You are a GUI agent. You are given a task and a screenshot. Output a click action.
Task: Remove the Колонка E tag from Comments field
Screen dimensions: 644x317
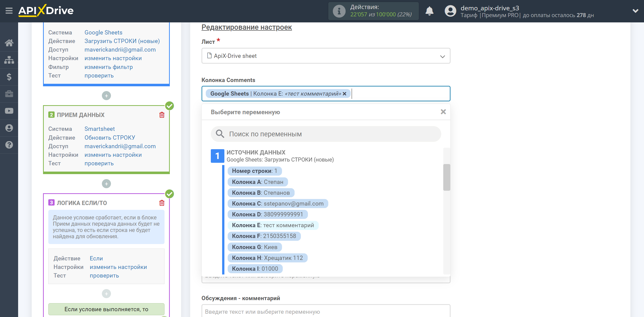(345, 94)
